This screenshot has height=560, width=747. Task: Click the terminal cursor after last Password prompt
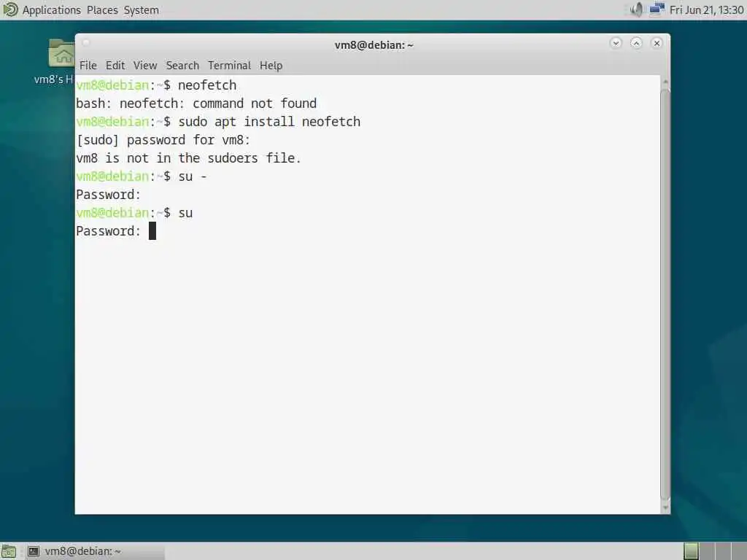[152, 231]
